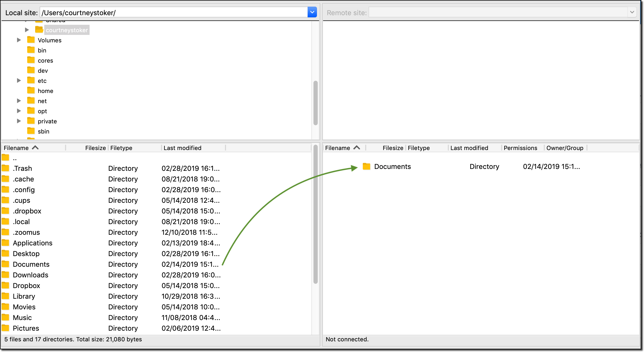The width and height of the screenshot is (644, 352).
Task: Open the Local site path dropdown
Action: [x=312, y=12]
